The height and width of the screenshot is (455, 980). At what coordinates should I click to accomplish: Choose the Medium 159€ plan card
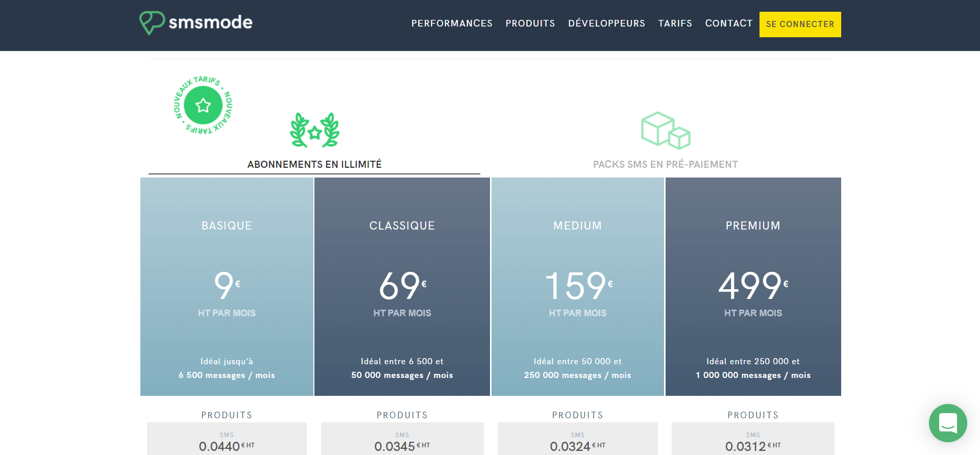tap(577, 286)
